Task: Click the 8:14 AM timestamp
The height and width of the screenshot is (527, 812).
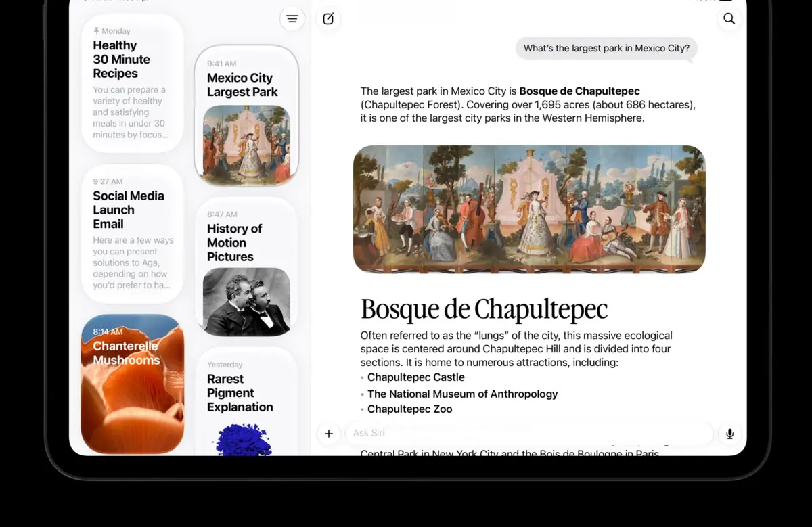Action: point(108,331)
